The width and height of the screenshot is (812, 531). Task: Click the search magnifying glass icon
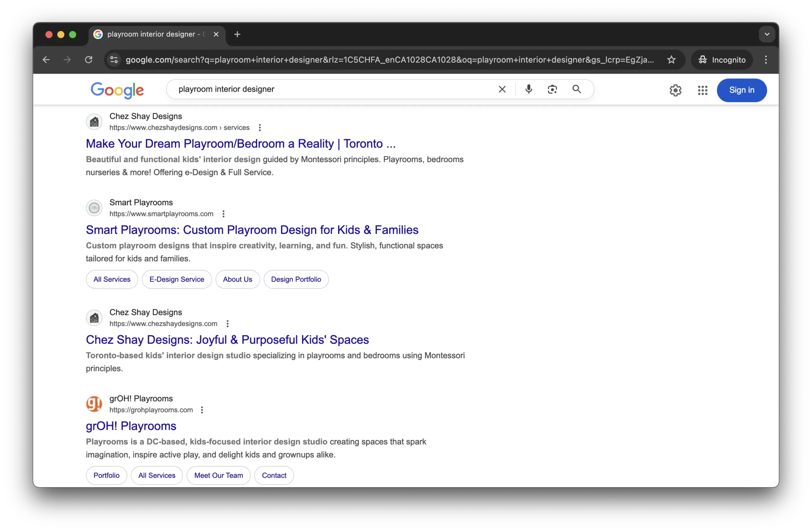point(577,89)
